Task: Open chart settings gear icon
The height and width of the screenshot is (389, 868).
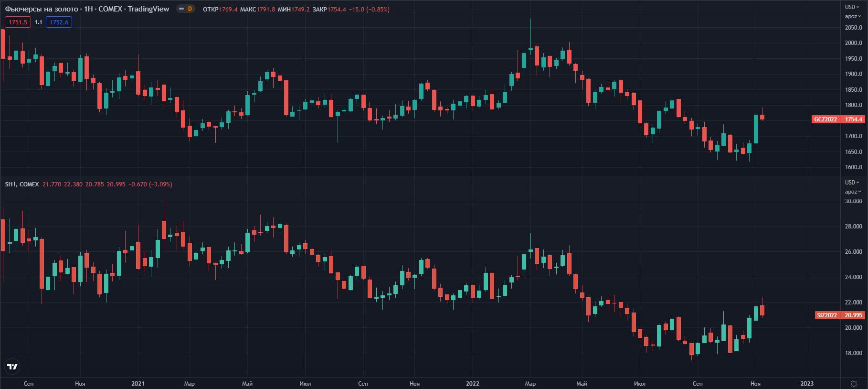Action: pyautogui.click(x=854, y=384)
